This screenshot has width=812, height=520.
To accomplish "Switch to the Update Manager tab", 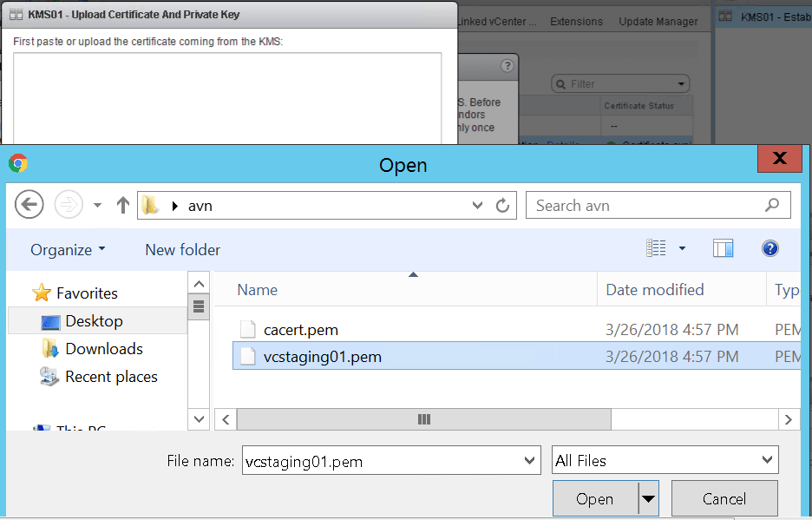I will click(658, 22).
